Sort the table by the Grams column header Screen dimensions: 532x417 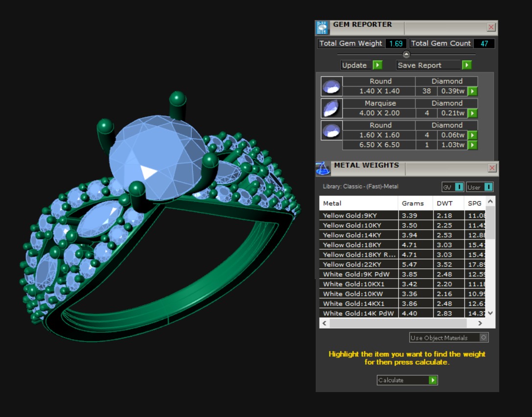point(416,203)
